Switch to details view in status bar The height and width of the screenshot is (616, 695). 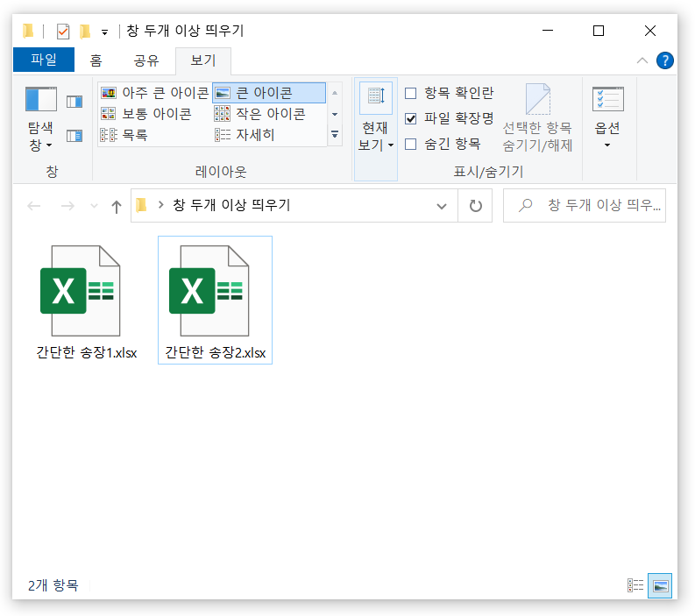(x=635, y=585)
